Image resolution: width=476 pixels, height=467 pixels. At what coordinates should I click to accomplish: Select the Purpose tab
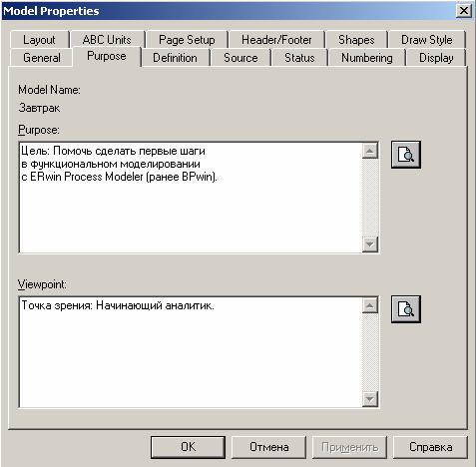107,56
